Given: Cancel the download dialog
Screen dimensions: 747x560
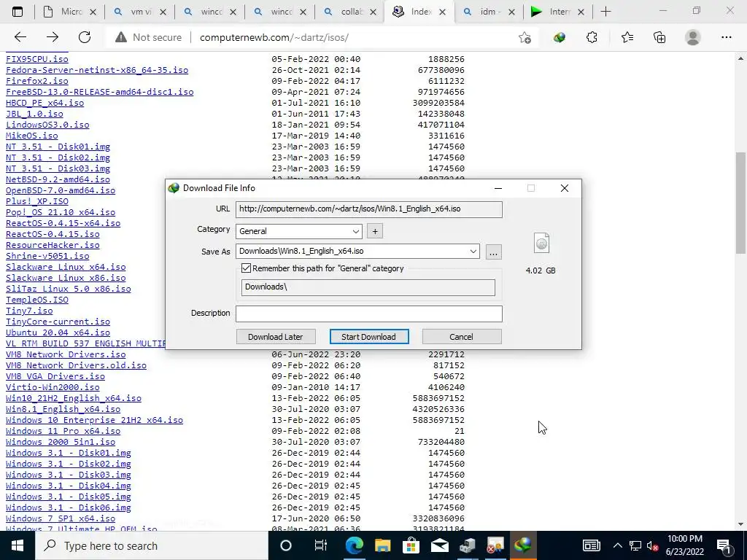Looking at the screenshot, I should (x=461, y=337).
